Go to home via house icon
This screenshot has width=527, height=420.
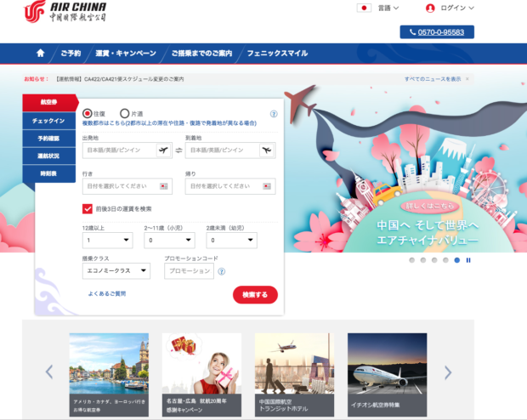tap(40, 53)
